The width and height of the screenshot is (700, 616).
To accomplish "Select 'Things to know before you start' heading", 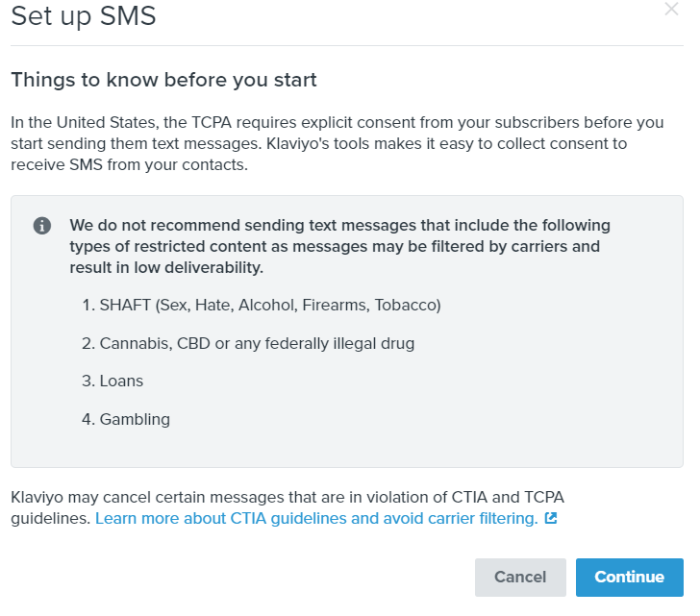I will pyautogui.click(x=163, y=81).
